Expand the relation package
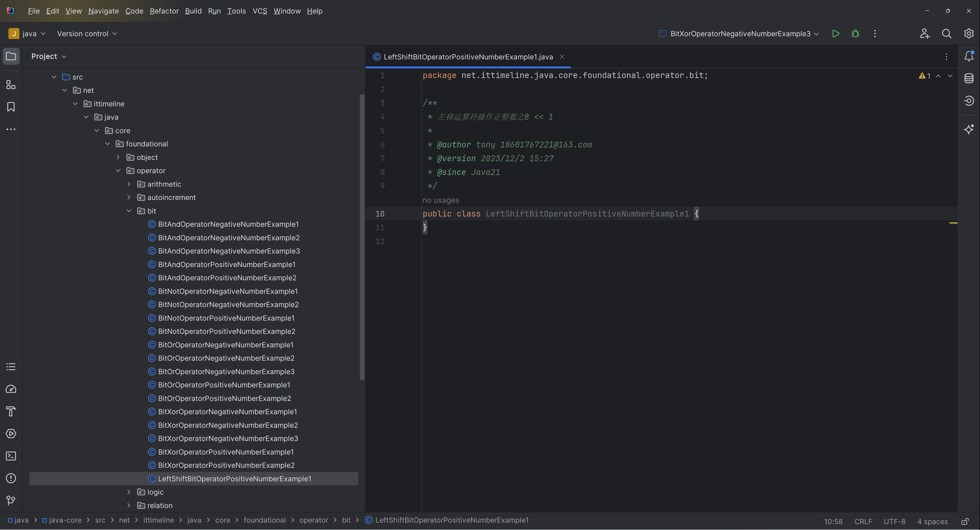This screenshot has height=530, width=980. pyautogui.click(x=129, y=505)
